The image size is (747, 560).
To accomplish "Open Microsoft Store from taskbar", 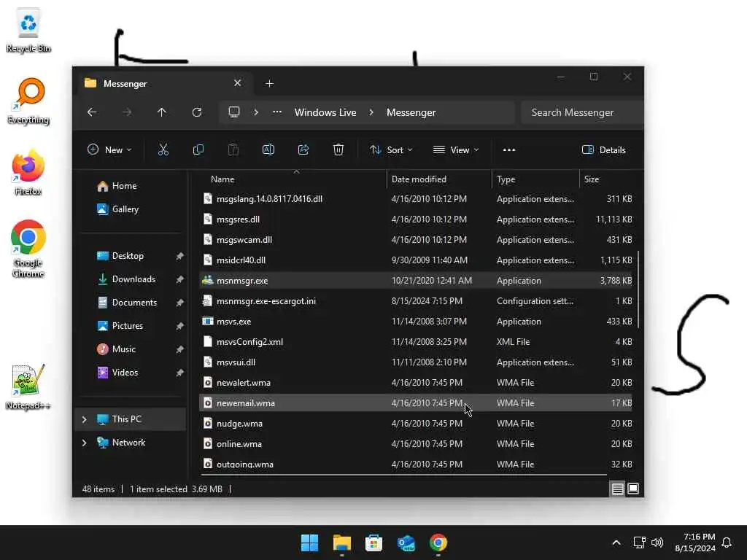I will [x=374, y=542].
